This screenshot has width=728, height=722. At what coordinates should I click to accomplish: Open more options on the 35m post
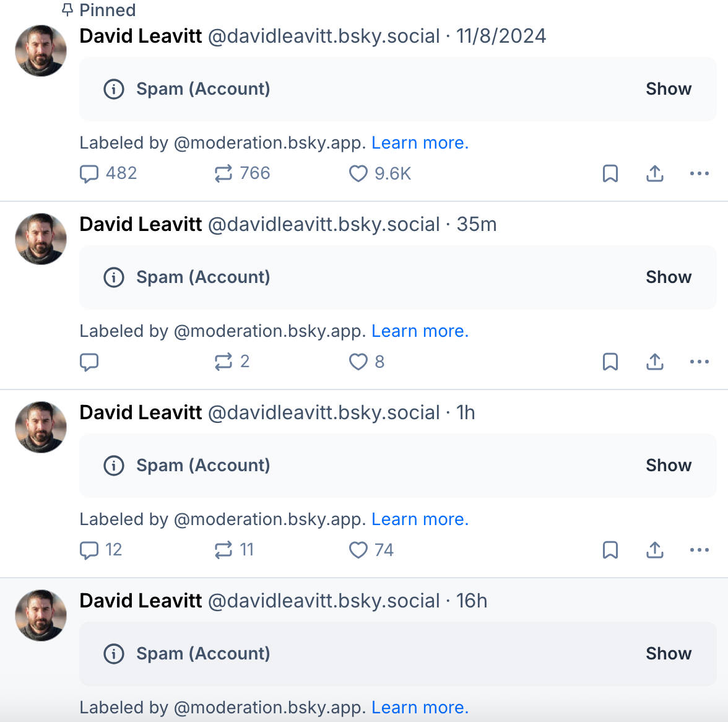click(x=700, y=362)
